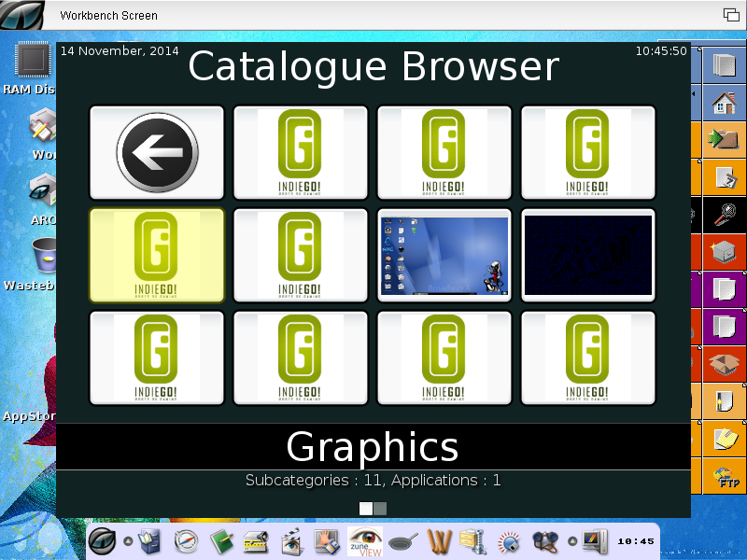747x560 pixels.
Task: Select the Work drive desktop icon
Action: pyautogui.click(x=43, y=126)
